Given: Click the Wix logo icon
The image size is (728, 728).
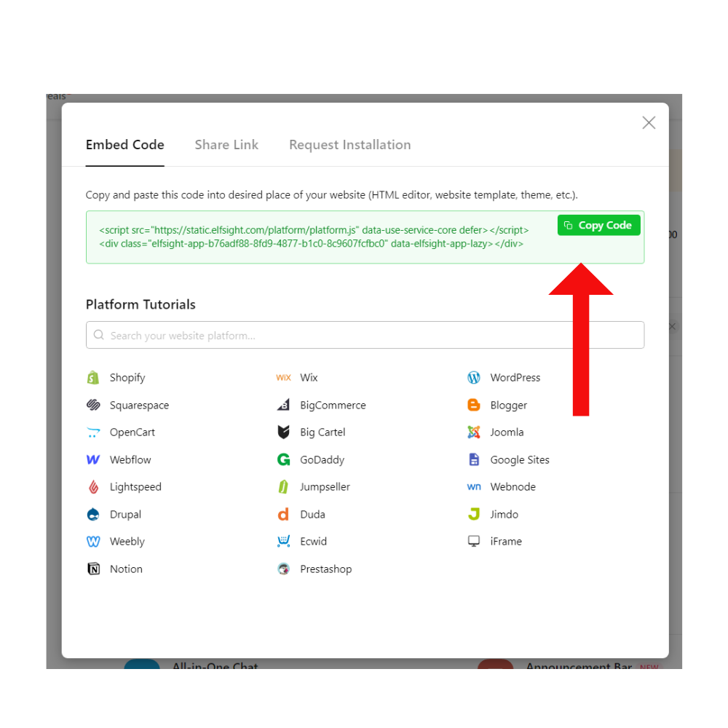Looking at the screenshot, I should [x=283, y=377].
